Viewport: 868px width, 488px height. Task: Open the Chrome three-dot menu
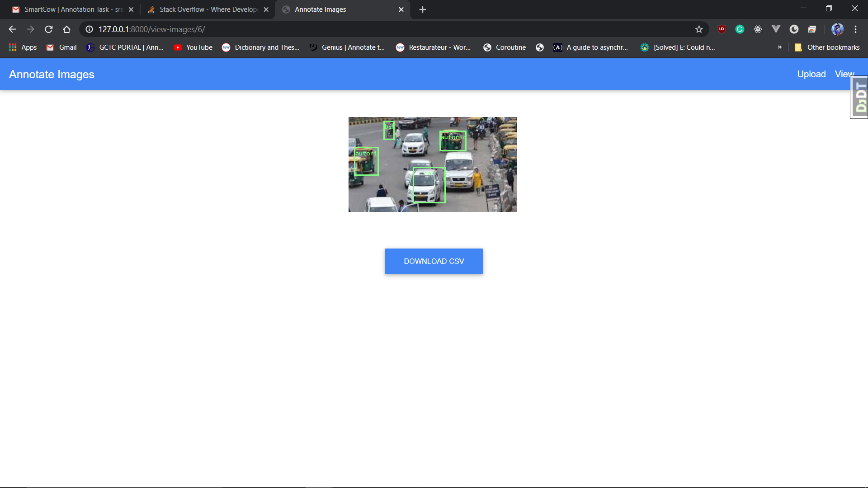(x=855, y=29)
